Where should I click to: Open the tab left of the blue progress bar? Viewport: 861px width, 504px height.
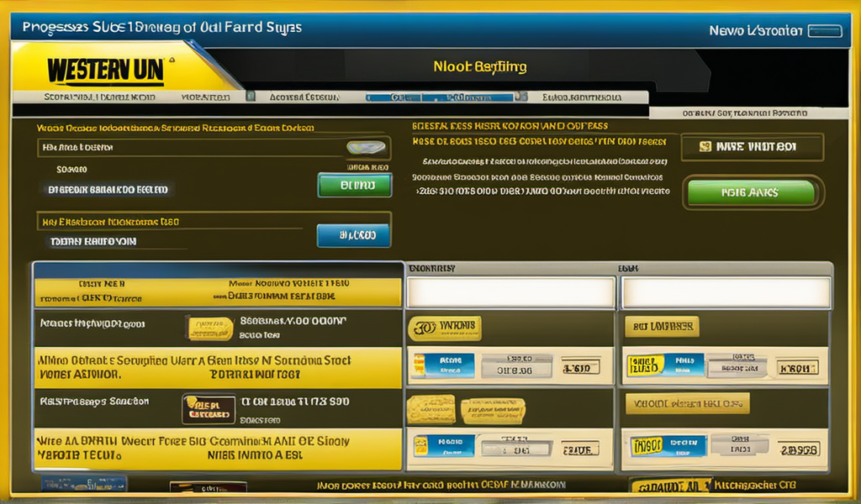(304, 97)
